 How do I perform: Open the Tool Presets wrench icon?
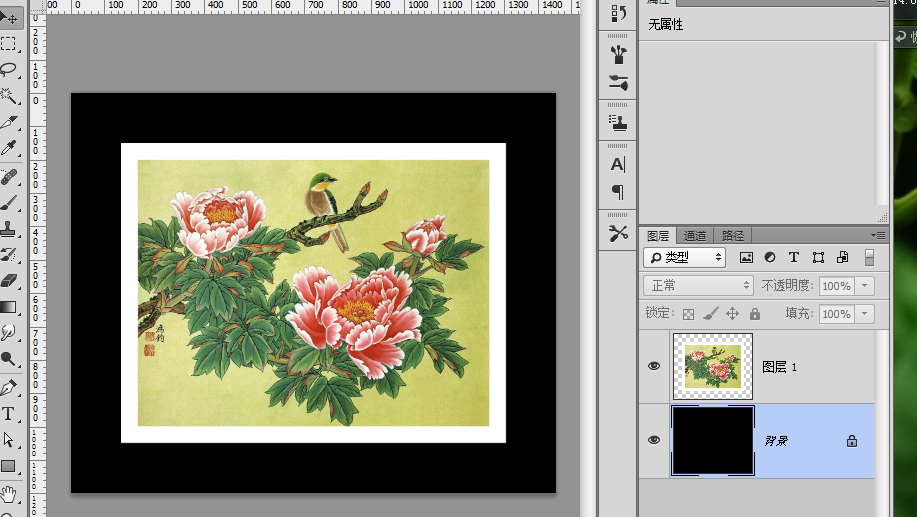click(x=618, y=233)
